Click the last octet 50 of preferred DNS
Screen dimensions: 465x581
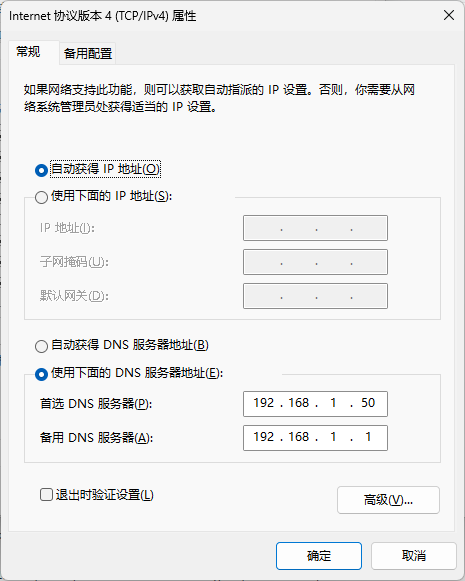pyautogui.click(x=368, y=403)
